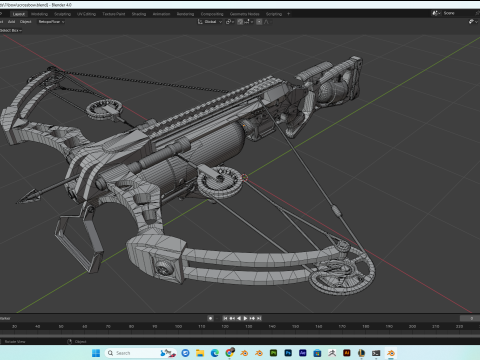Open viewport options dropdown at header right
The image size is (480, 360).
coord(473,22)
